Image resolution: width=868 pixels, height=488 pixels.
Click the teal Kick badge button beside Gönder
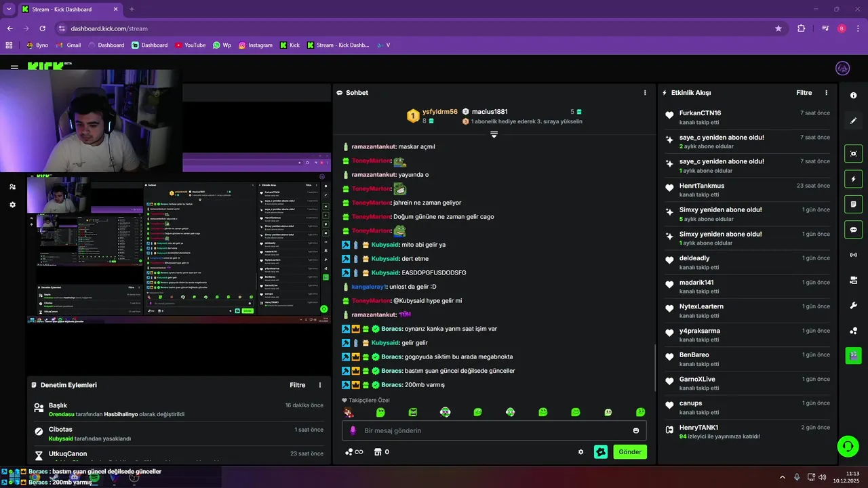tap(600, 452)
